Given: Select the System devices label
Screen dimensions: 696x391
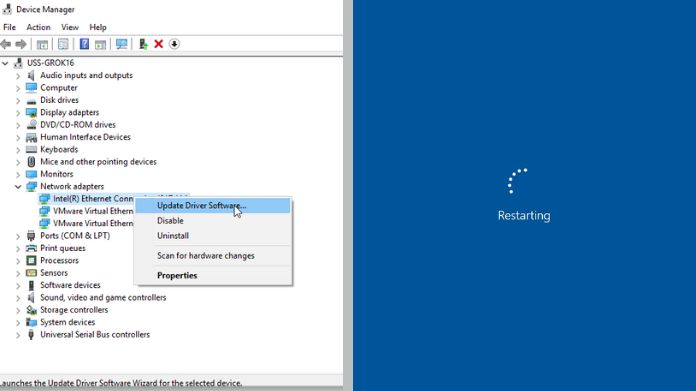Looking at the screenshot, I should (67, 322).
